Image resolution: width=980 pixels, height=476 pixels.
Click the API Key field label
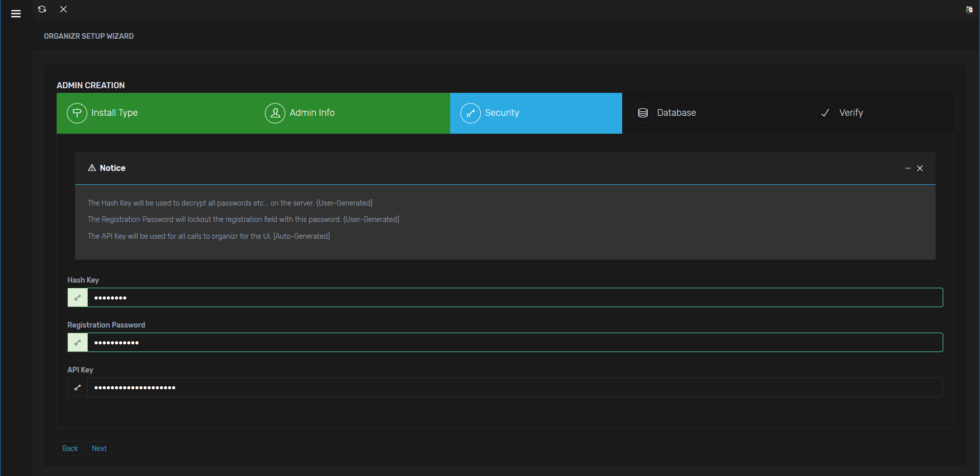click(x=80, y=370)
